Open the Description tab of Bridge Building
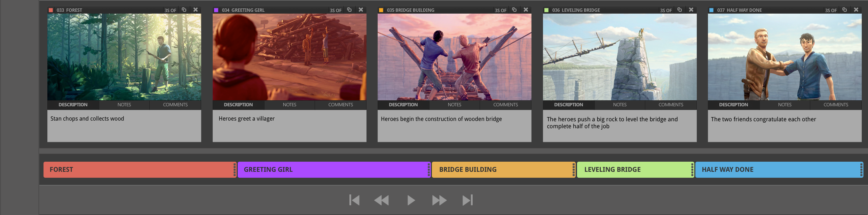 click(403, 105)
